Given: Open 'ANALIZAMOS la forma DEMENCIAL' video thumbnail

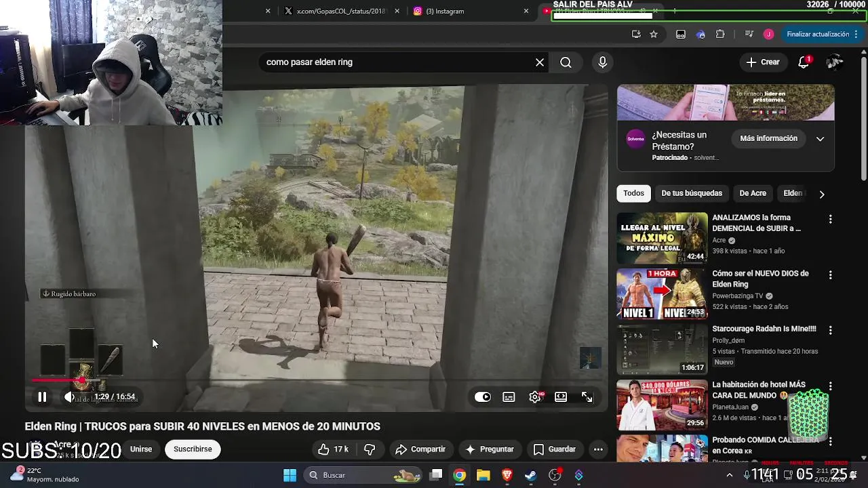Looking at the screenshot, I should [x=662, y=239].
